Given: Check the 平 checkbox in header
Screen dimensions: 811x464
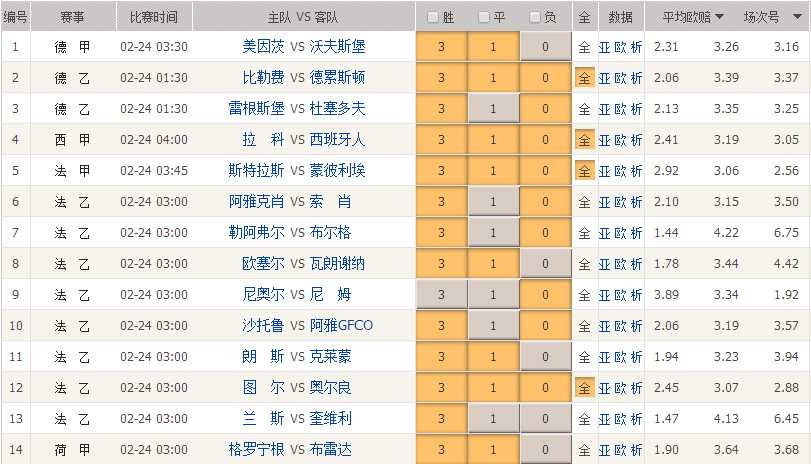Looking at the screenshot, I should click(x=484, y=18).
